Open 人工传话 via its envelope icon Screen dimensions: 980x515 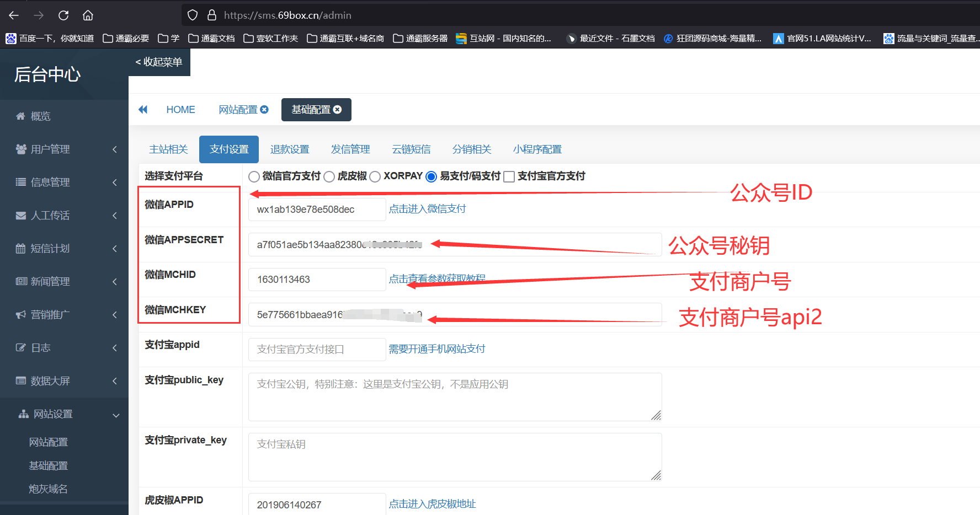pos(20,215)
